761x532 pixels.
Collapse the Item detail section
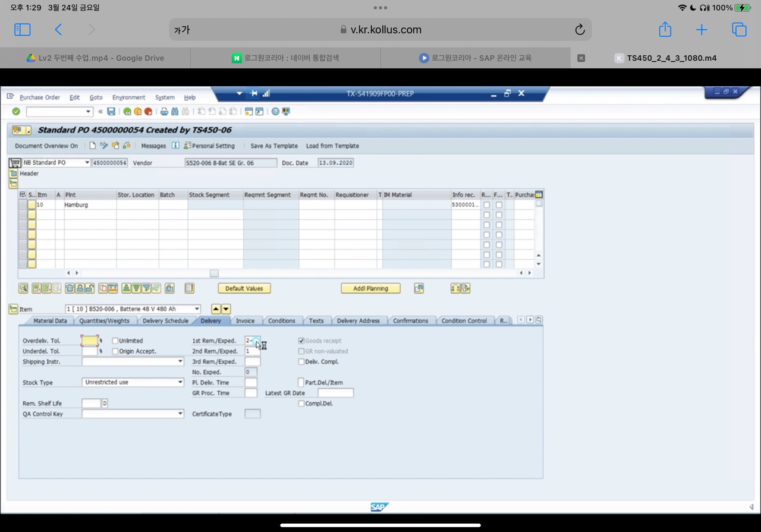click(13, 309)
